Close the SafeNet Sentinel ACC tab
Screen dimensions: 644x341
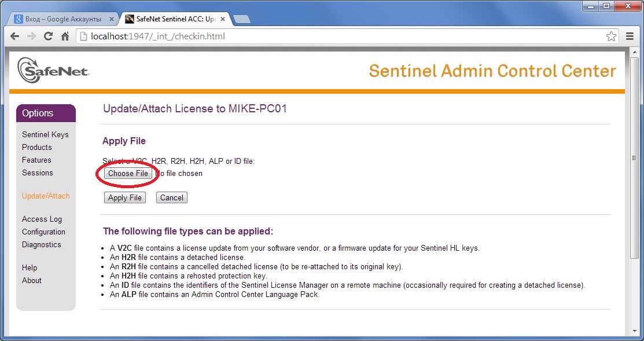pyautogui.click(x=222, y=19)
